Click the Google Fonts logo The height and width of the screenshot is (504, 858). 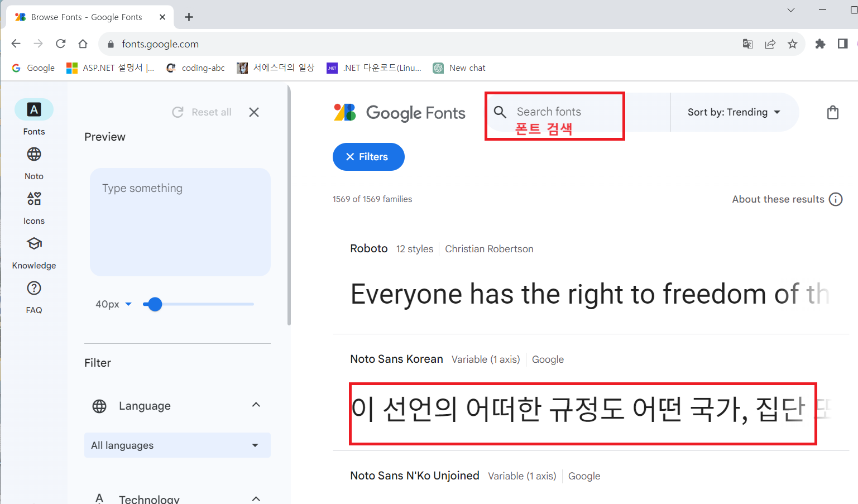click(400, 112)
